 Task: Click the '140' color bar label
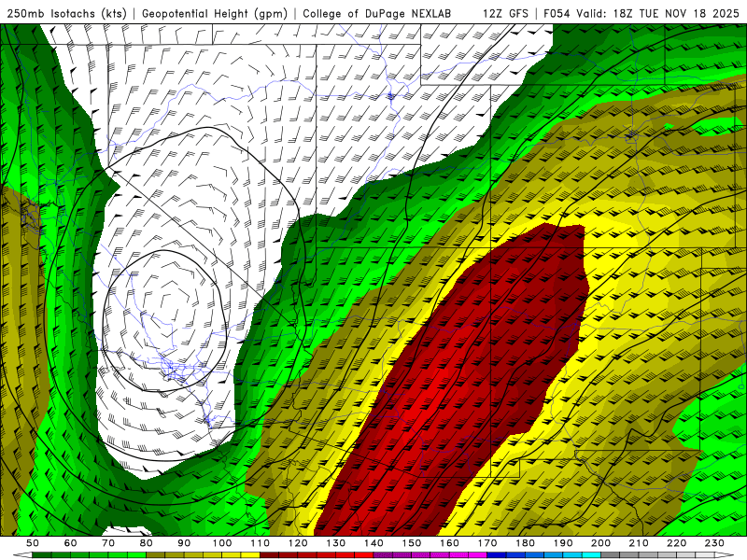click(x=373, y=543)
